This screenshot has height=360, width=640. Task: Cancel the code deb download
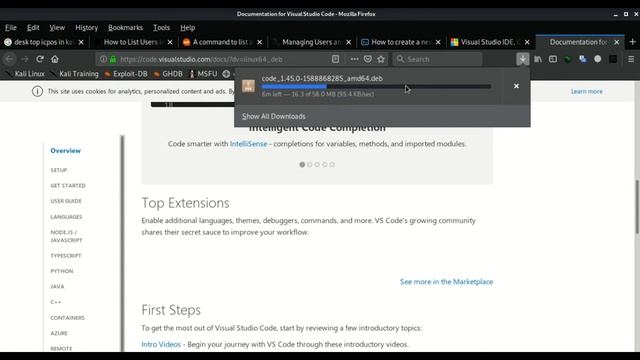tap(516, 86)
